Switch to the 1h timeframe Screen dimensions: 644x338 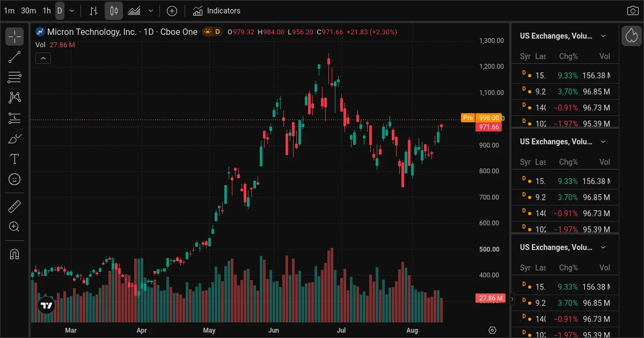(x=47, y=11)
